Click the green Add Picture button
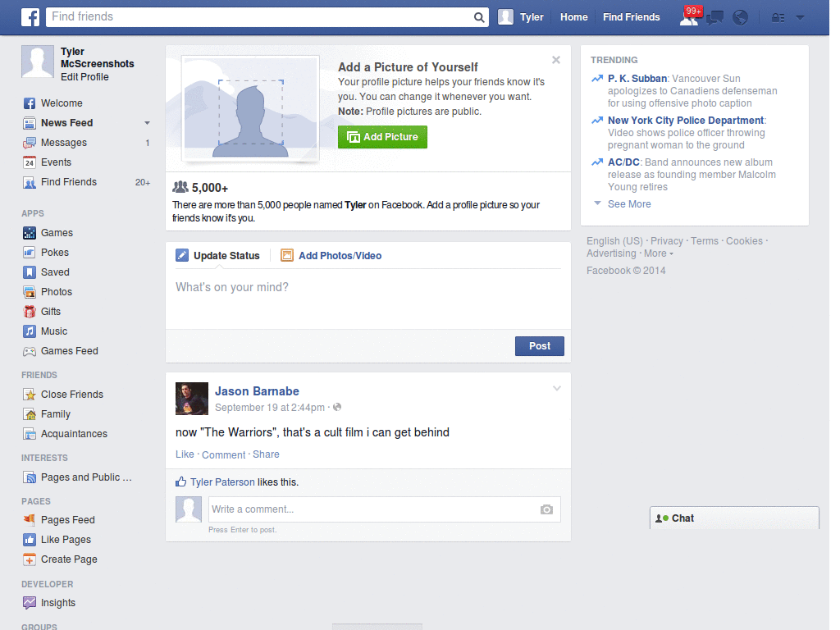The height and width of the screenshot is (630, 840). coord(382,137)
